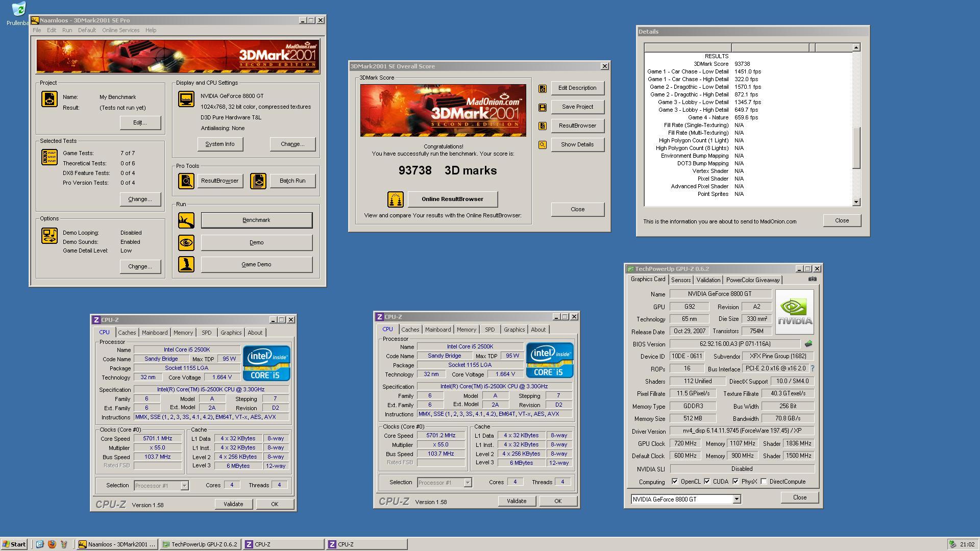
Task: Click Change... in Display and CPU Settings
Action: point(292,144)
